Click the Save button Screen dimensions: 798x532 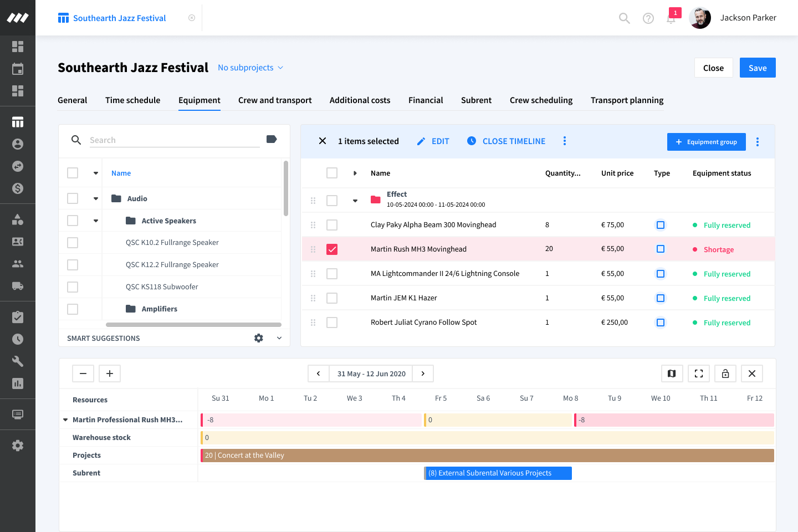[758, 68]
